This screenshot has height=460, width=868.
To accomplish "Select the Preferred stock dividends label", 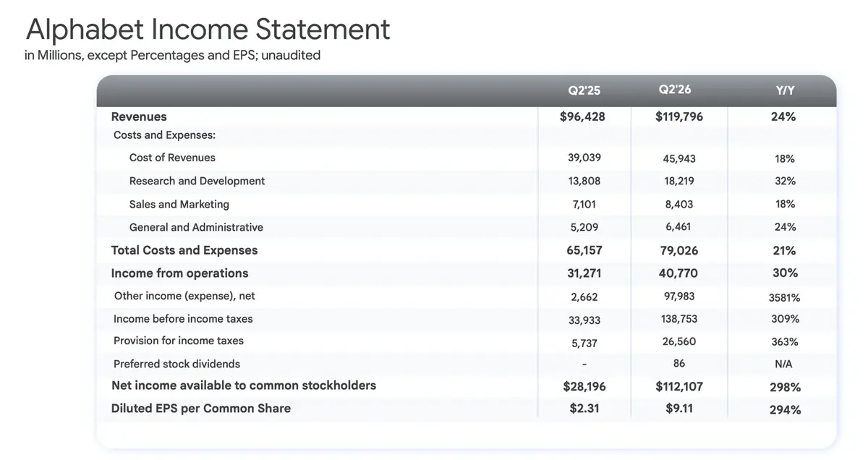I will [x=176, y=364].
